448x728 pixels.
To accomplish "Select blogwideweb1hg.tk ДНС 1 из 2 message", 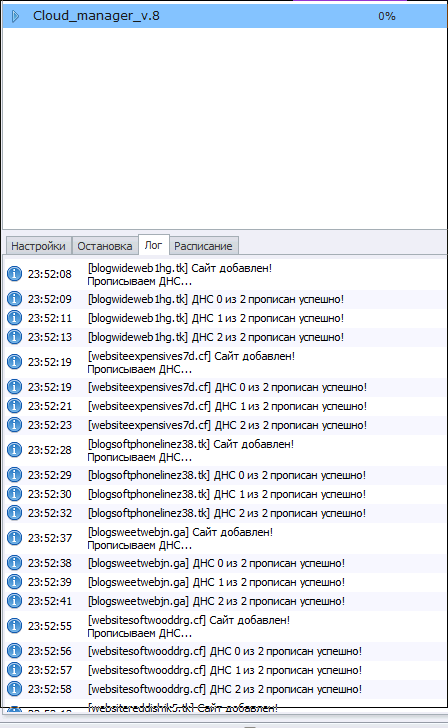I will [x=216, y=318].
